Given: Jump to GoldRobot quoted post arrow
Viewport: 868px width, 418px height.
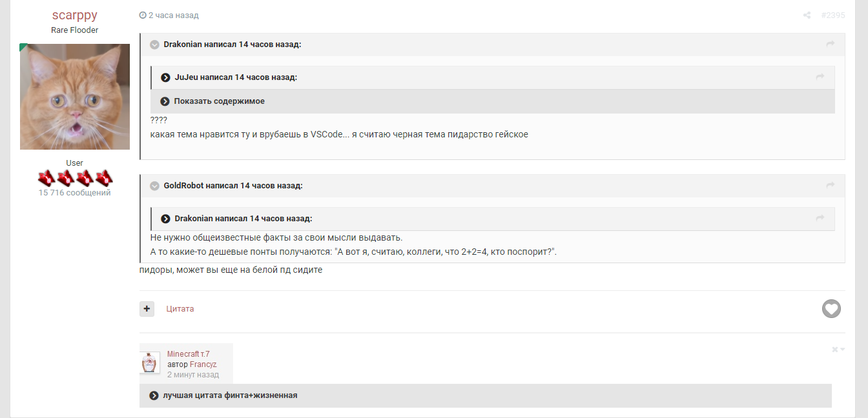Looking at the screenshot, I should point(830,186).
